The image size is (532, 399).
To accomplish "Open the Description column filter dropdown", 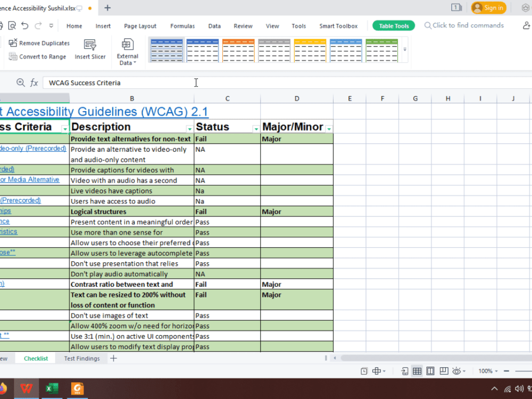I will point(190,129).
